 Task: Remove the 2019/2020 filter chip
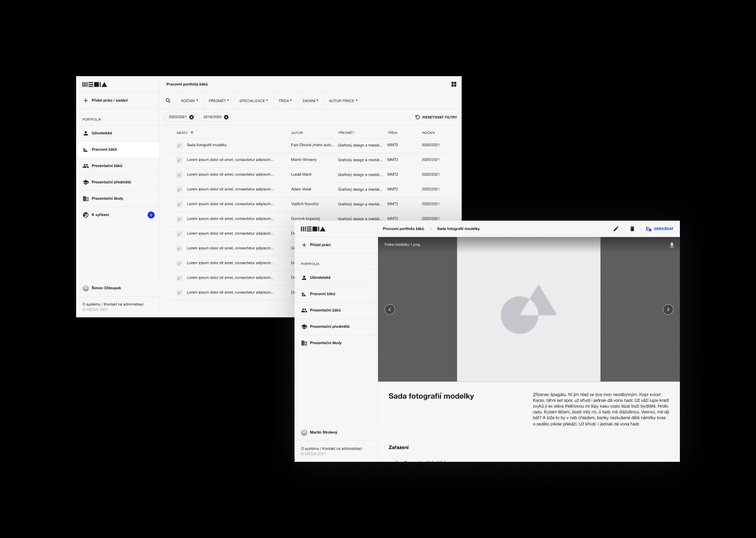[226, 117]
